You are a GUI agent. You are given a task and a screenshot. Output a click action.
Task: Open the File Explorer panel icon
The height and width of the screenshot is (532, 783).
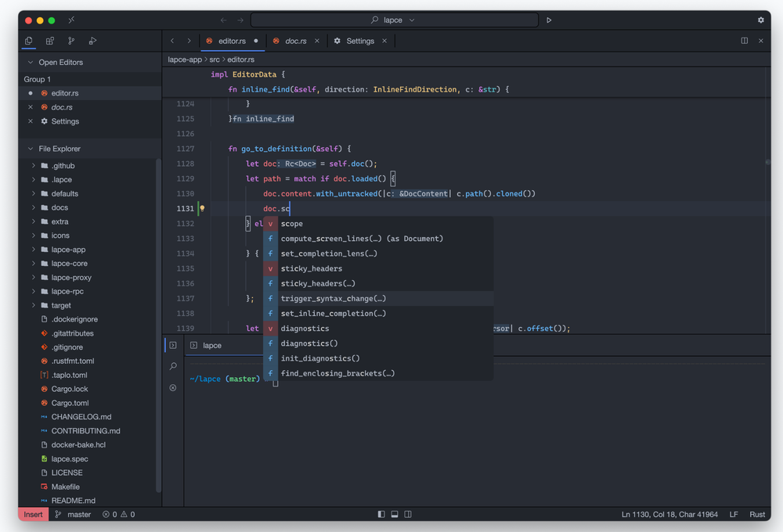(x=29, y=41)
